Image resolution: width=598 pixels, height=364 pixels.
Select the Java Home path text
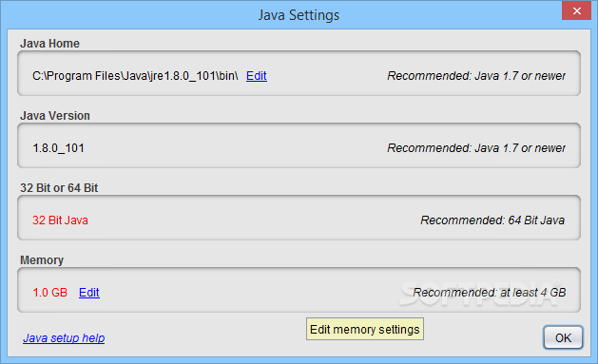click(135, 76)
